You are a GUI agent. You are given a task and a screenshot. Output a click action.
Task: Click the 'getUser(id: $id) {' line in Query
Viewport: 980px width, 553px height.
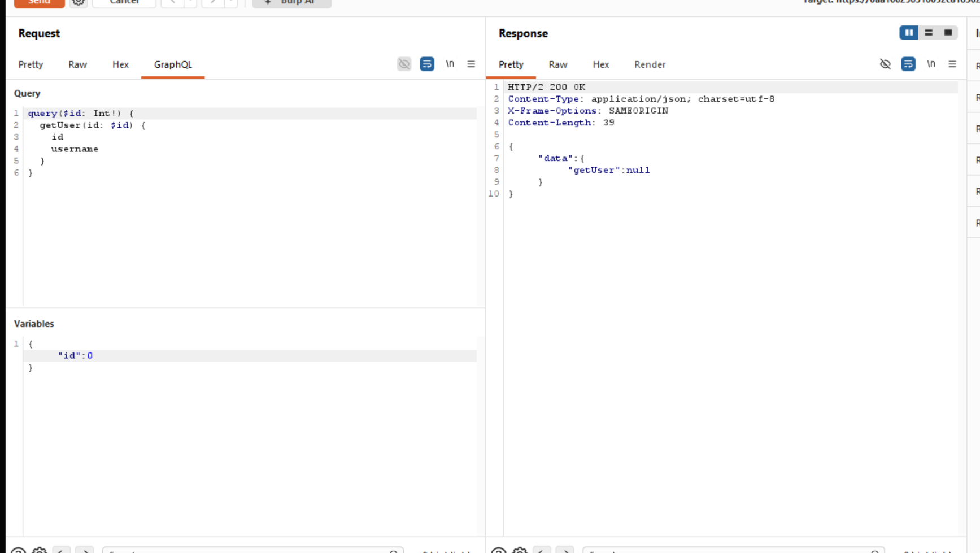[x=93, y=125]
